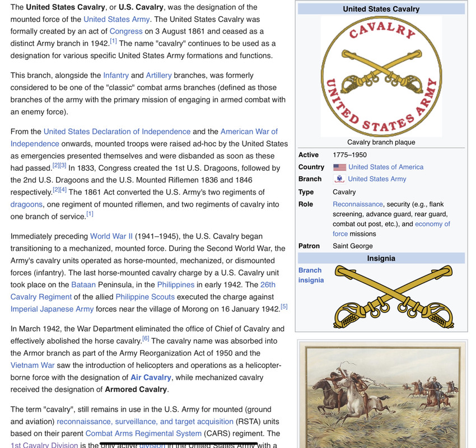Follow the Congress link in first paragraph
476x448 pixels.
pos(126,31)
